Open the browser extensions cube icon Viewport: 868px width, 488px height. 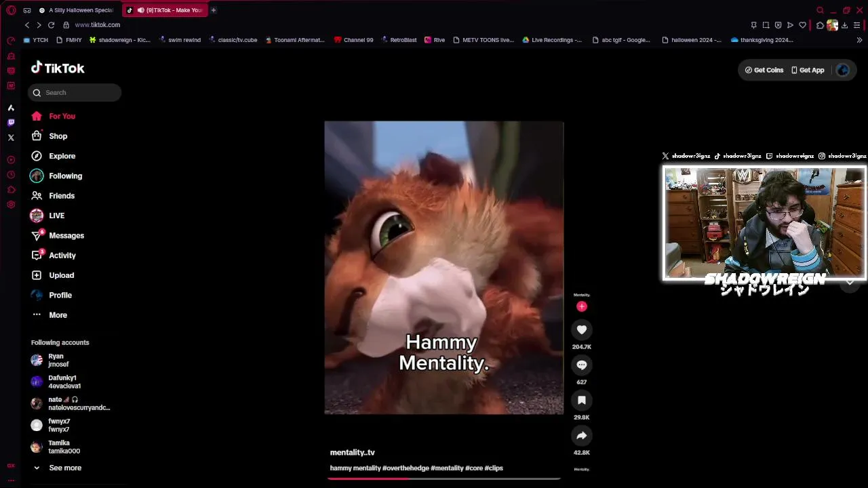point(820,25)
